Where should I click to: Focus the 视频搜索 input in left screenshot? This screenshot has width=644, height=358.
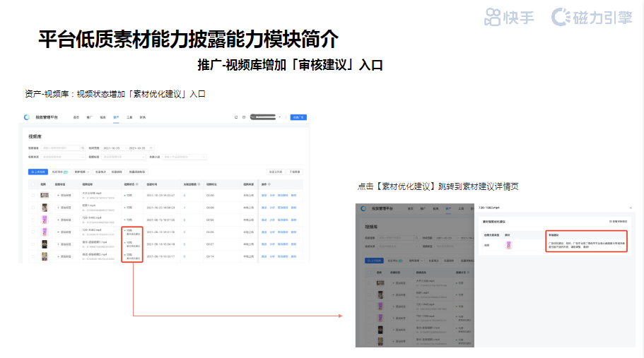point(60,148)
